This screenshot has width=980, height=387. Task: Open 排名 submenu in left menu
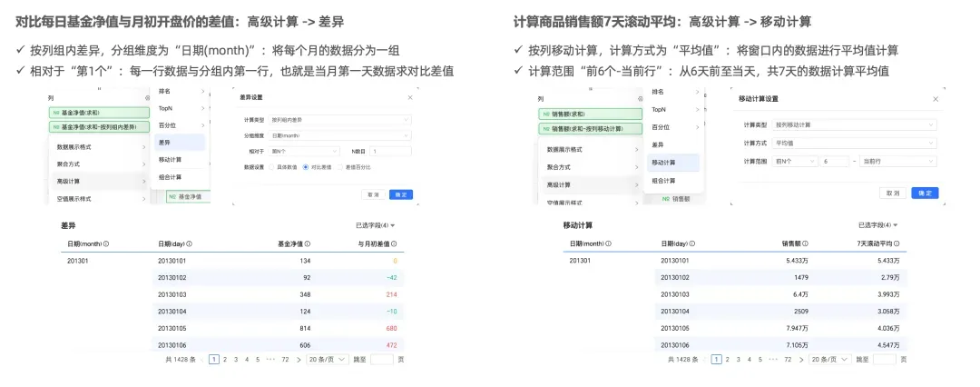(x=181, y=92)
